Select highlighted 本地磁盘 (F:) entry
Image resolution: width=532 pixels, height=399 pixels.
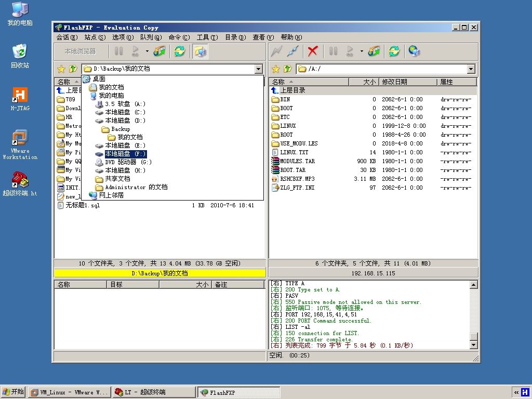coord(125,154)
